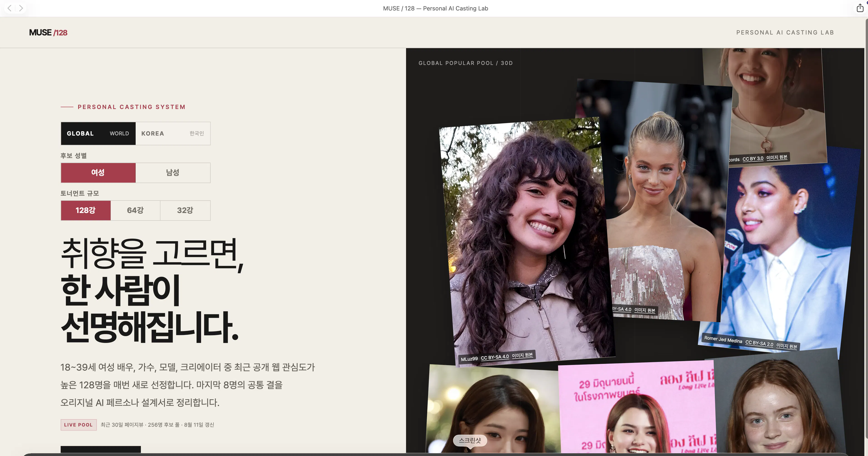868x456 pixels.
Task: Click the LIVE POOL badge
Action: coord(79,425)
